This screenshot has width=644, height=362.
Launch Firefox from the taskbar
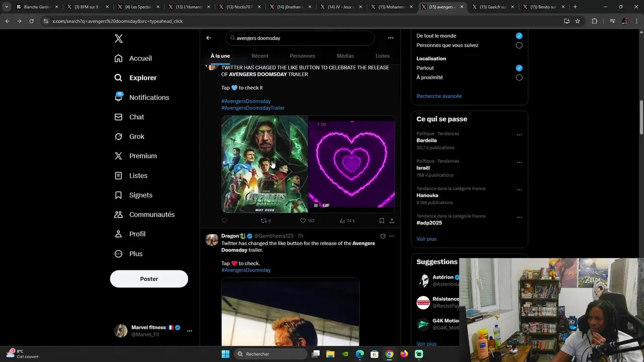click(x=404, y=354)
